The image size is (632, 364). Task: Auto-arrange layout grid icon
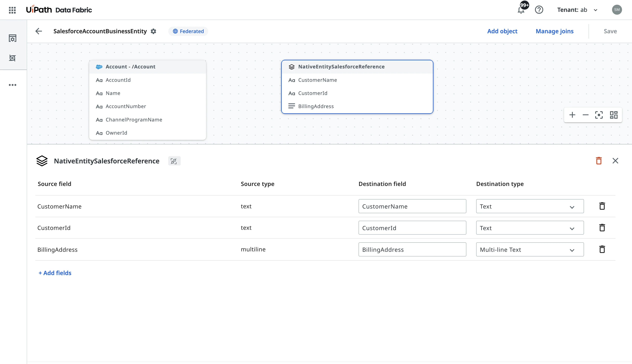(x=614, y=115)
